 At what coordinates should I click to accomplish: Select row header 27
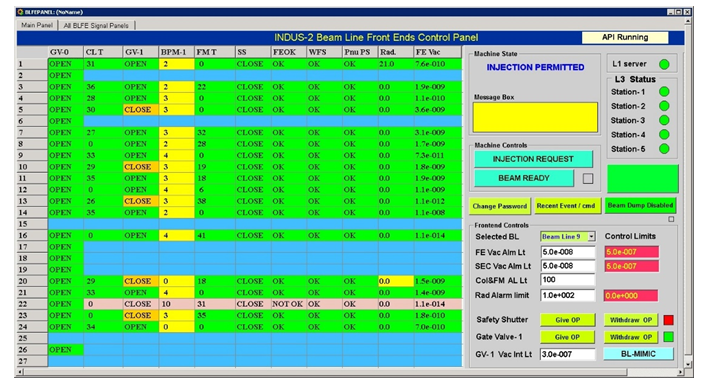tap(32, 361)
